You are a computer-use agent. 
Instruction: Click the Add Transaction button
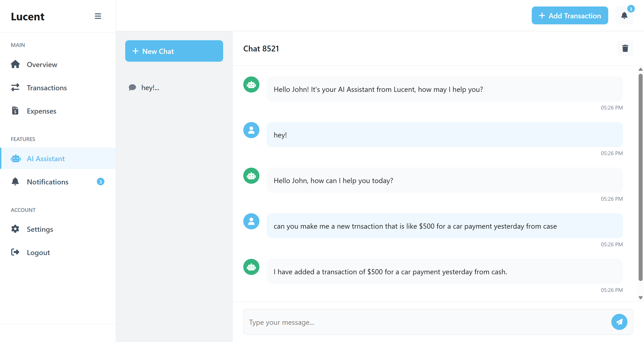pyautogui.click(x=570, y=16)
